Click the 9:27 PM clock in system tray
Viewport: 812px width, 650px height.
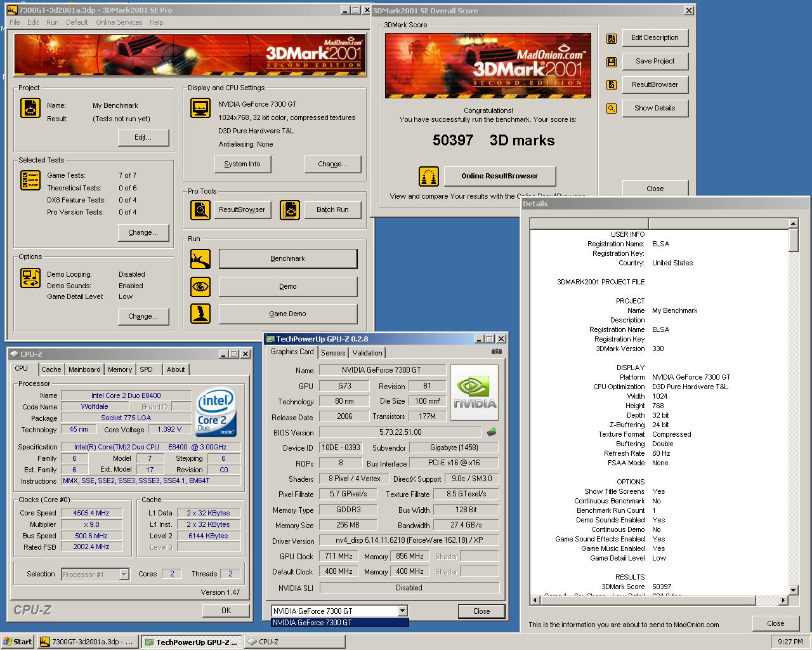click(790, 642)
